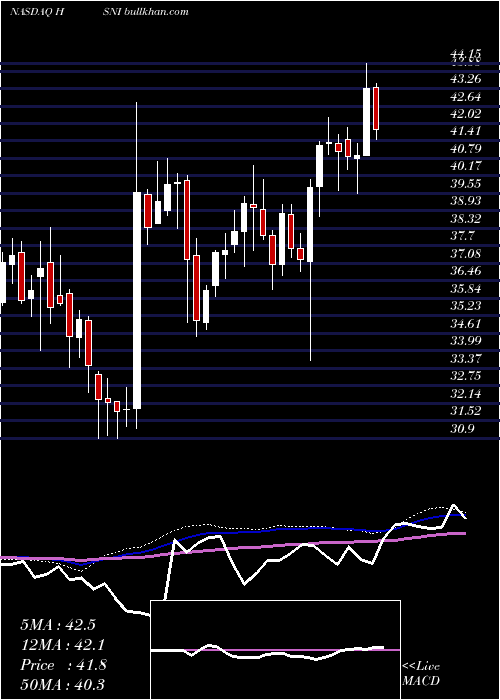This screenshot has height=700, width=500.
Task: Click the '50MA : 40.3' indicator text
Action: [x=62, y=684]
